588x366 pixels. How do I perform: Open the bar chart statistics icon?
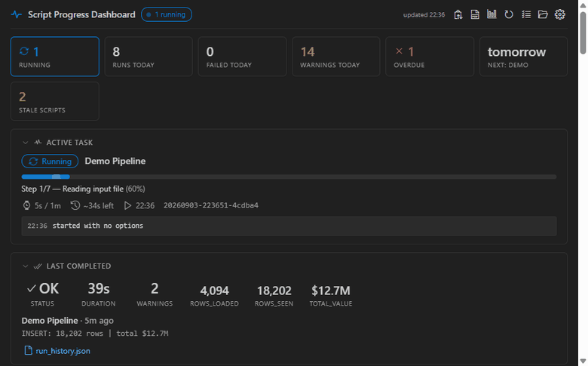coord(492,14)
